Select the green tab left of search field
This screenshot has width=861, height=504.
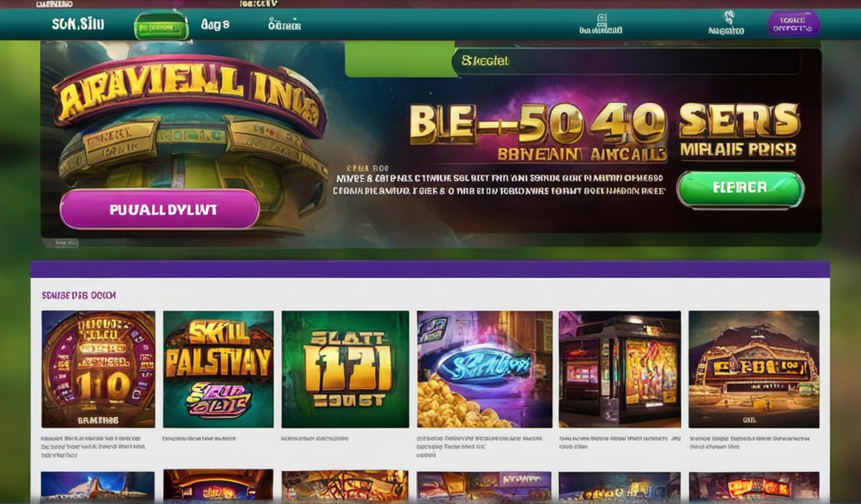(399, 60)
